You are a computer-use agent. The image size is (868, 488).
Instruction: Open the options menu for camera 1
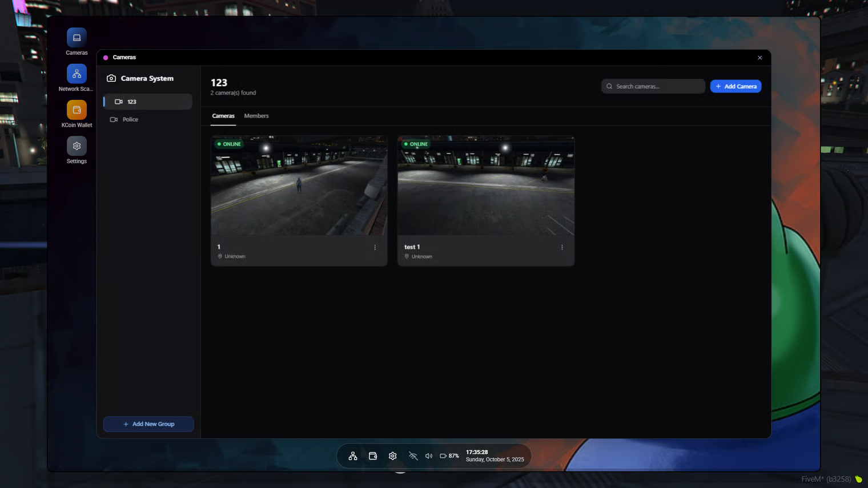tap(375, 247)
